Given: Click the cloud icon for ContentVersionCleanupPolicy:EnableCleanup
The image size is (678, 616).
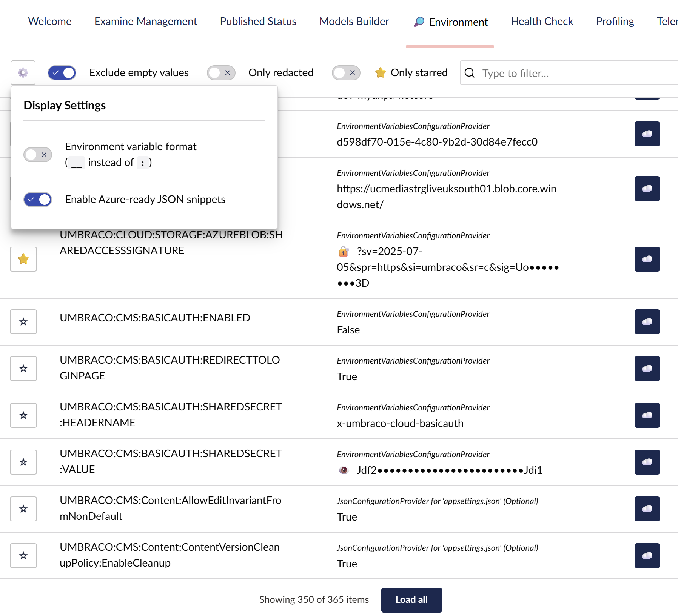Looking at the screenshot, I should [x=647, y=555].
